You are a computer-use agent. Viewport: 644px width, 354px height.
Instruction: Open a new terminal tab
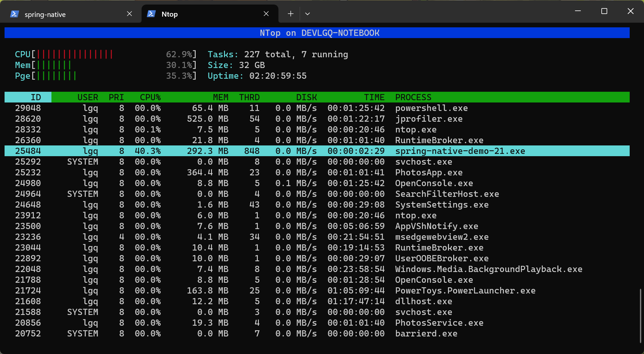pyautogui.click(x=291, y=14)
